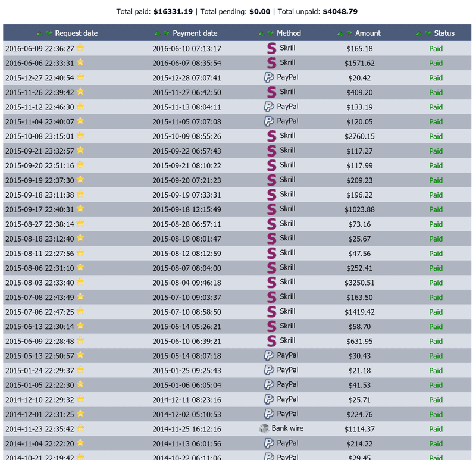Click request date 2015-06-13 22:30:14
This screenshot has height=460, width=476.
pyautogui.click(x=40, y=327)
